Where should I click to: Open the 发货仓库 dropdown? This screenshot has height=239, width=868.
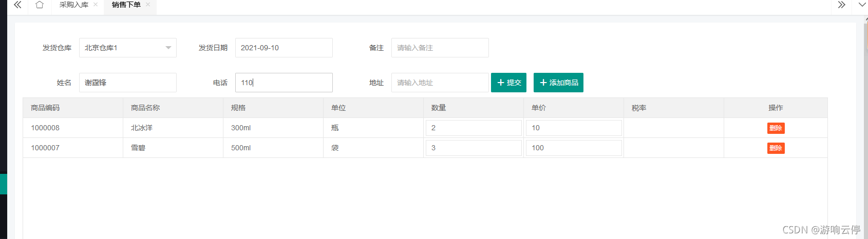point(128,48)
